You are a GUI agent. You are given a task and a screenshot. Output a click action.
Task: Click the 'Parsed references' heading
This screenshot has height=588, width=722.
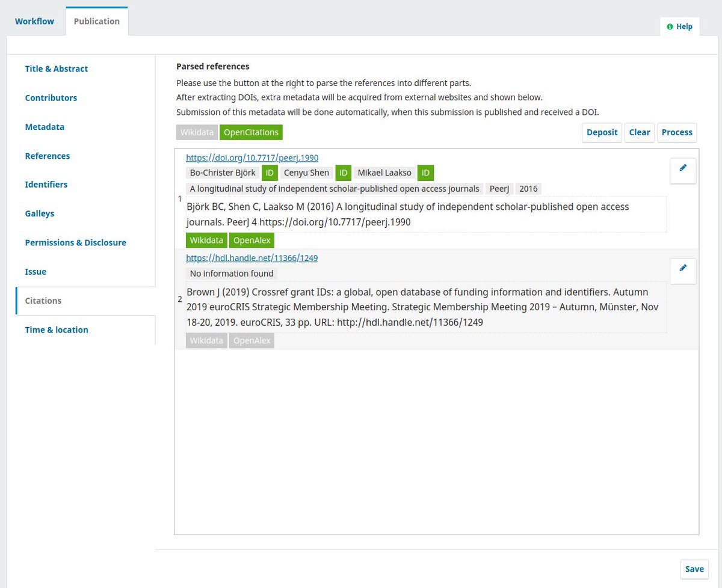pyautogui.click(x=212, y=67)
